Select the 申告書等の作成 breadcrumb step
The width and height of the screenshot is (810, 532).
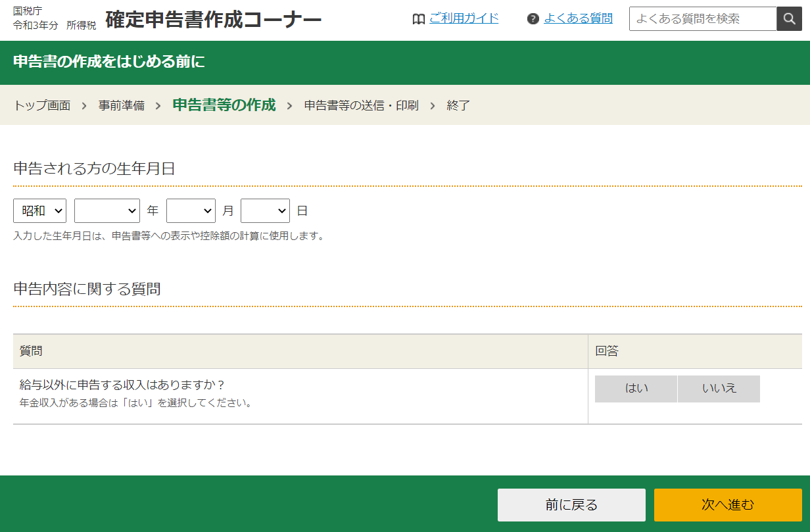coord(224,105)
